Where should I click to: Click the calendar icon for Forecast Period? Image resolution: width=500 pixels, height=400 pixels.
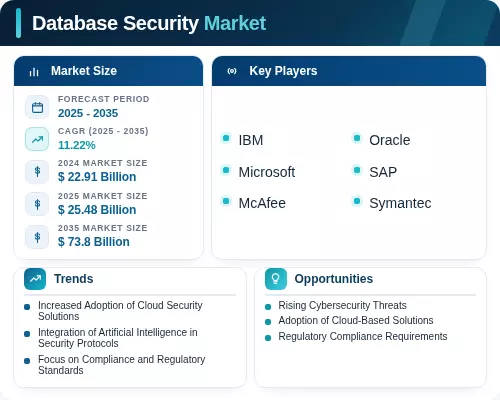pyautogui.click(x=37, y=107)
